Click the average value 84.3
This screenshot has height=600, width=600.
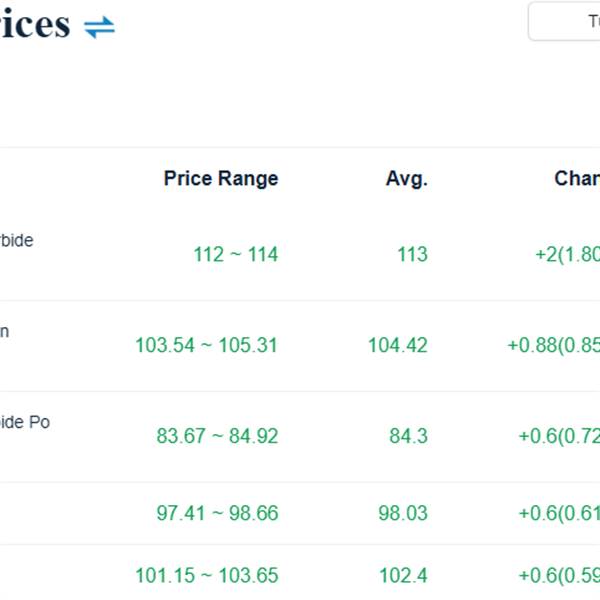[408, 436]
